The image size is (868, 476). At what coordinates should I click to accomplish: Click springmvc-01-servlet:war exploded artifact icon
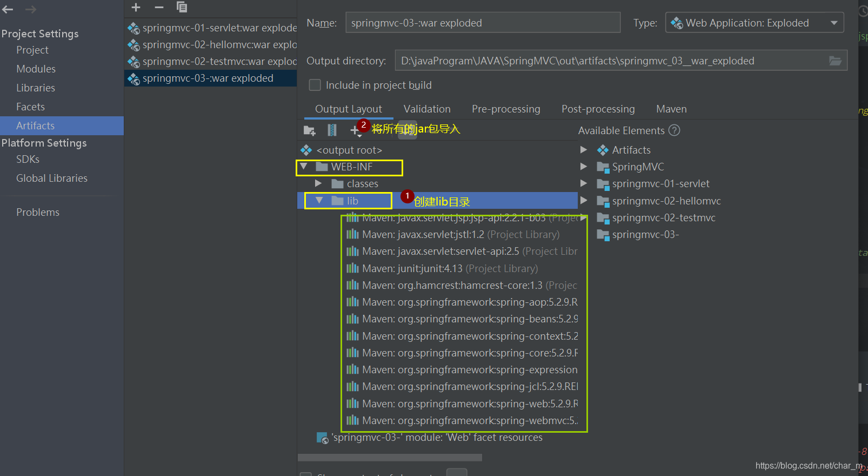pos(133,28)
